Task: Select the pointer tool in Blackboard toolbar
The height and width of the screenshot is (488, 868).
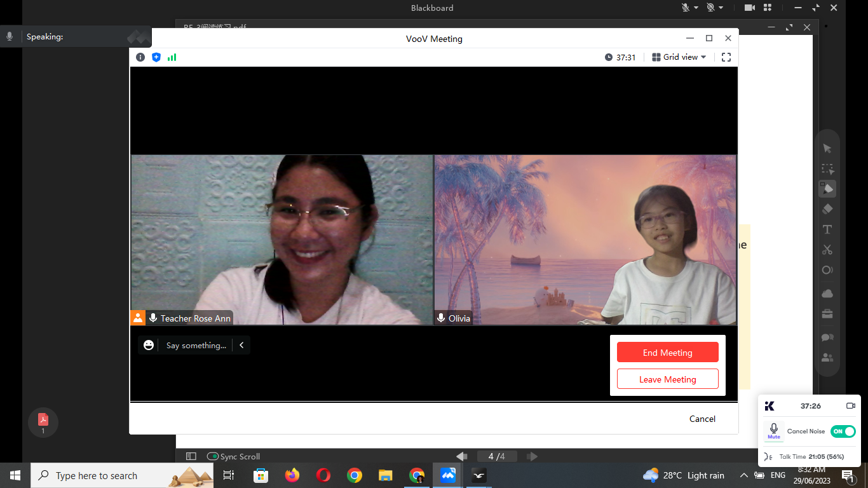Action: pyautogui.click(x=827, y=149)
